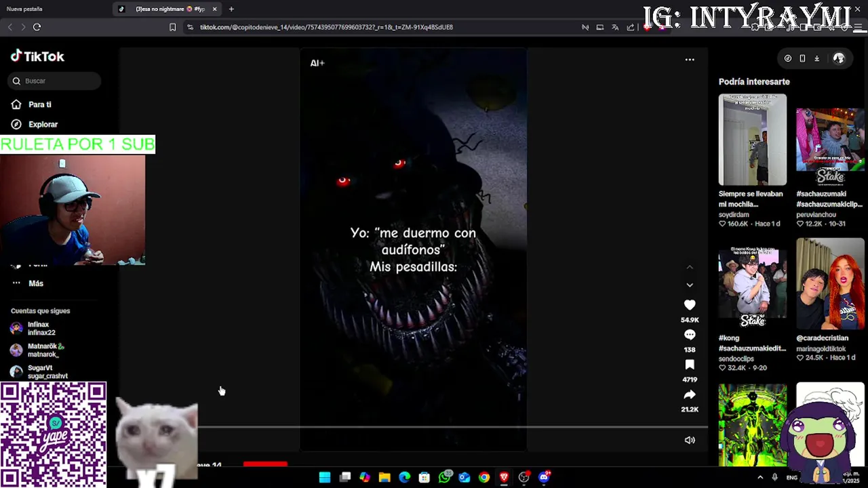Open File Explorer from the taskbar
The width and height of the screenshot is (868, 488).
[x=384, y=477]
